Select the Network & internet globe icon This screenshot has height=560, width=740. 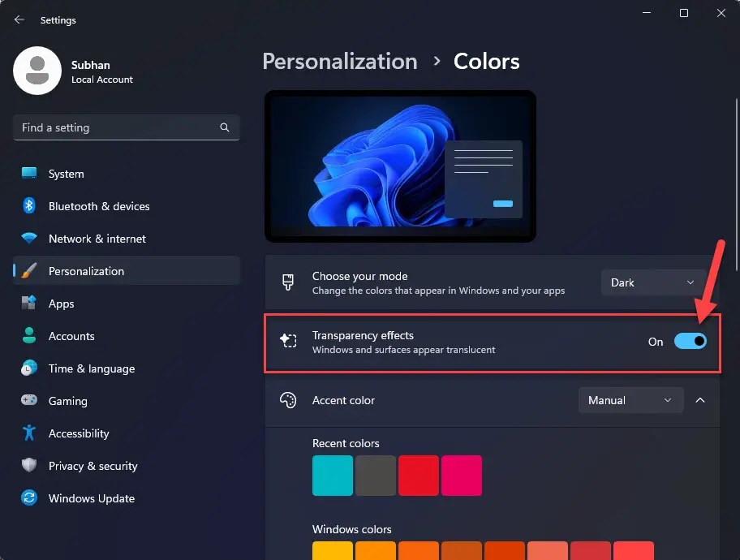[x=30, y=239]
